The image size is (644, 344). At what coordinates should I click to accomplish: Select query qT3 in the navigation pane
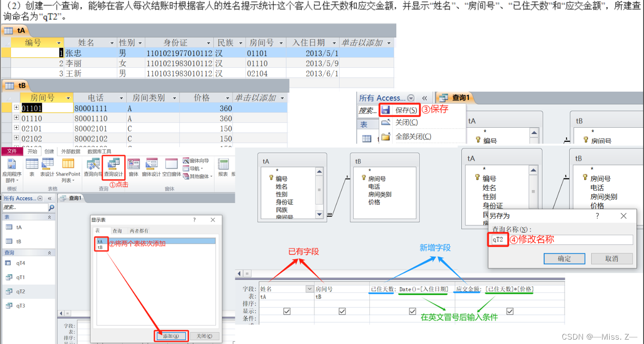click(x=28, y=306)
